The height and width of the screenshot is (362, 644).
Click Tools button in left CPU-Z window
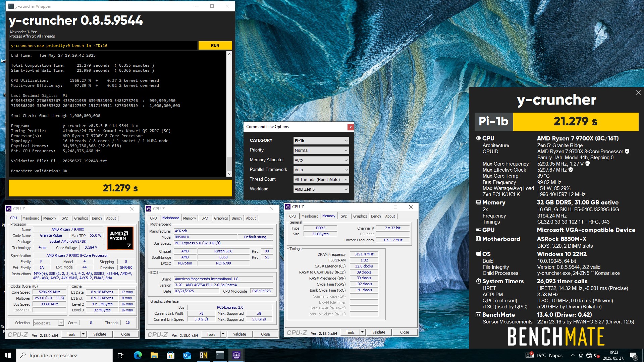(71, 335)
